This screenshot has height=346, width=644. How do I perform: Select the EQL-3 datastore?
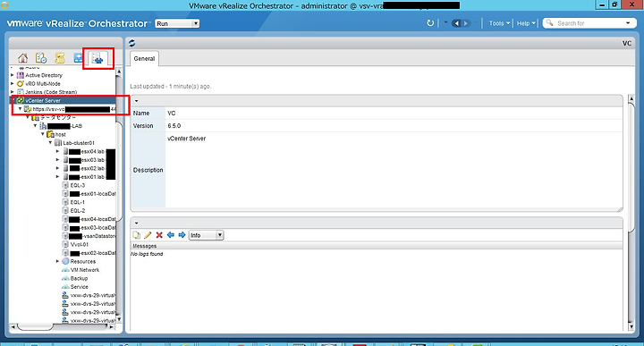tap(77, 186)
